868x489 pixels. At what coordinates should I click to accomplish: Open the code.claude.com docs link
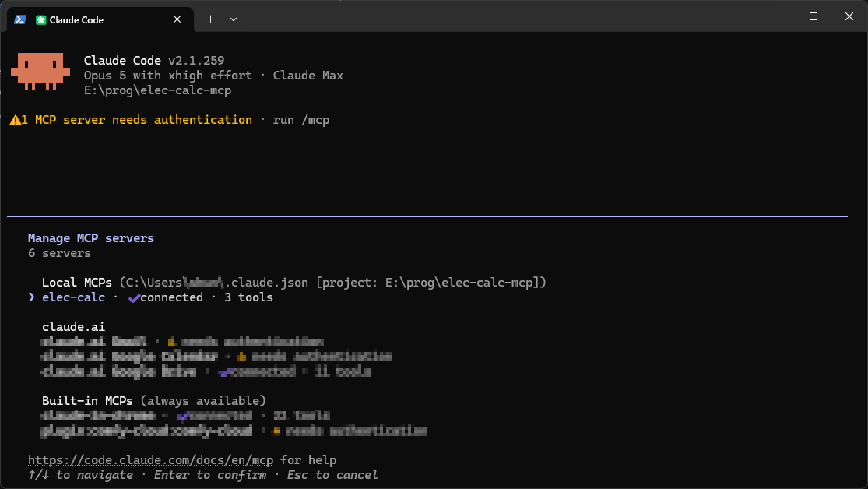coord(150,460)
